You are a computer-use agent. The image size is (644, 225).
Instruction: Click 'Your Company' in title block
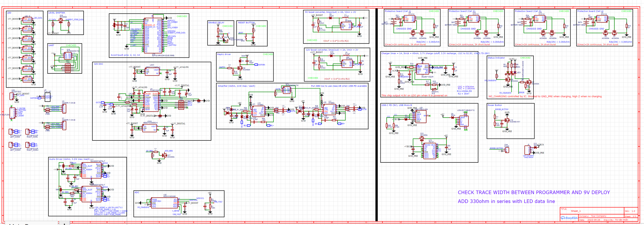(598, 216)
